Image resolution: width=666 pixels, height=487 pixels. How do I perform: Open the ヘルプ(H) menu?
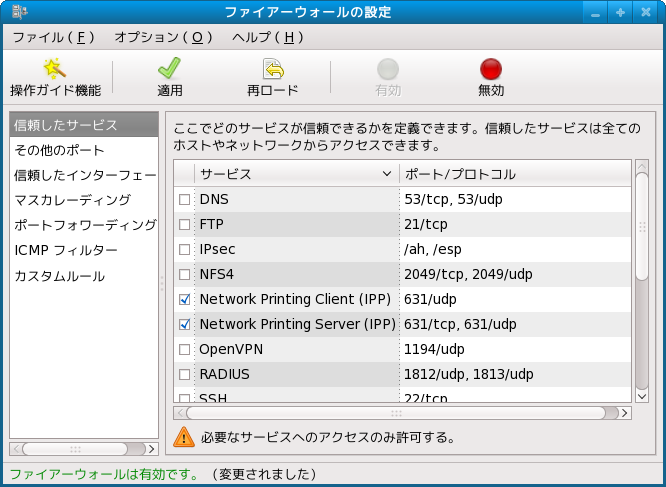click(268, 37)
